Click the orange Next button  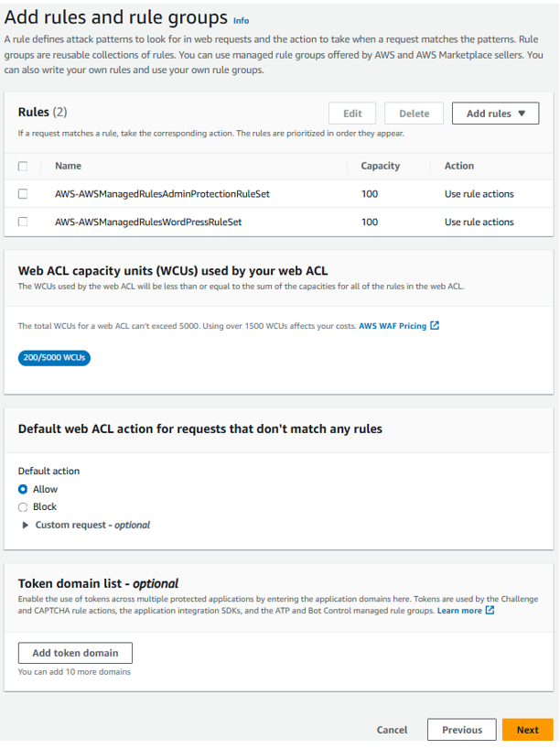click(x=528, y=730)
